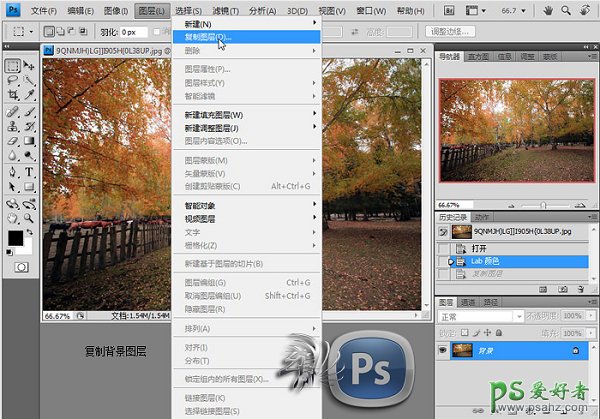This screenshot has width=600, height=419.
Task: Create new snapshot camera icon in History
Action: click(x=561, y=289)
